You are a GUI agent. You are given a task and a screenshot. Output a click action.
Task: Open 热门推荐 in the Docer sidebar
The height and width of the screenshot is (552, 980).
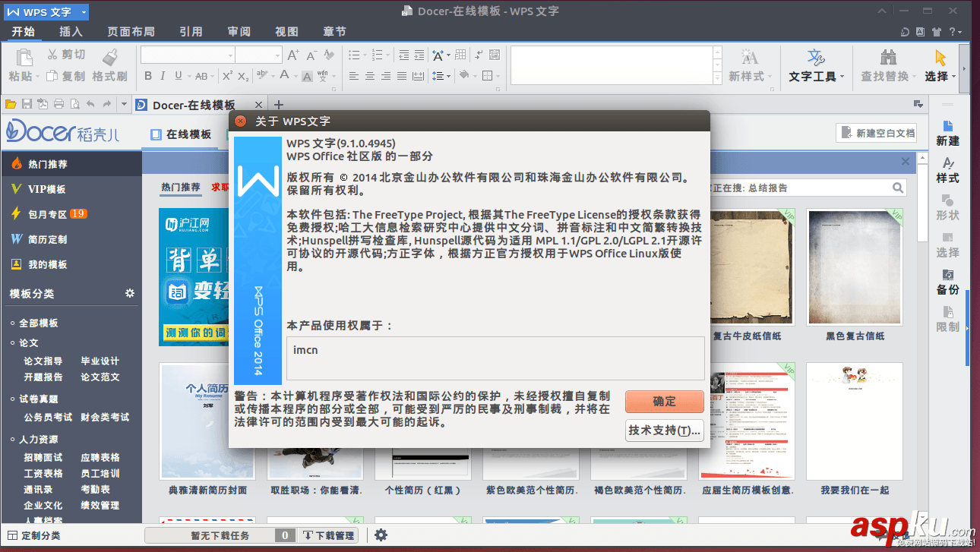pyautogui.click(x=71, y=164)
